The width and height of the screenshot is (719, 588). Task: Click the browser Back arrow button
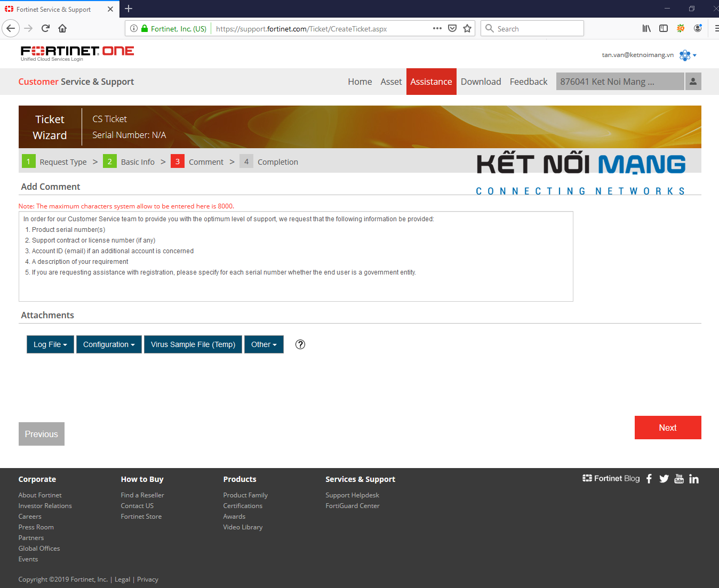[x=11, y=28]
